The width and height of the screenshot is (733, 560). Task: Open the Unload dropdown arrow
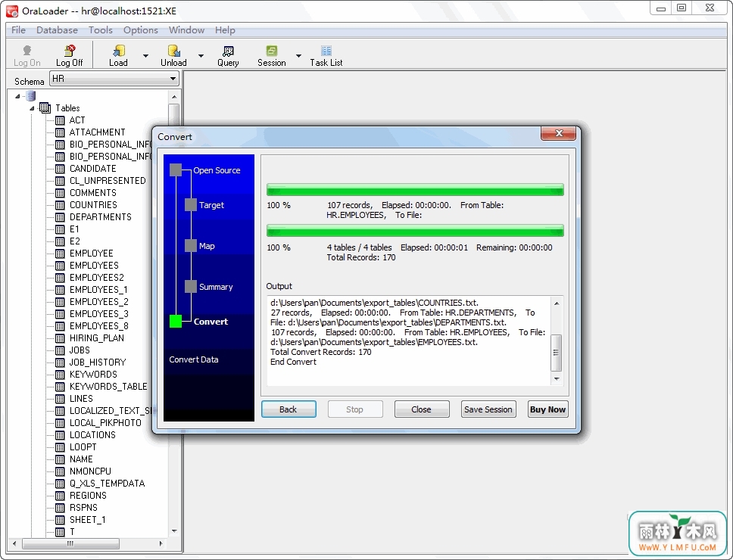(201, 55)
